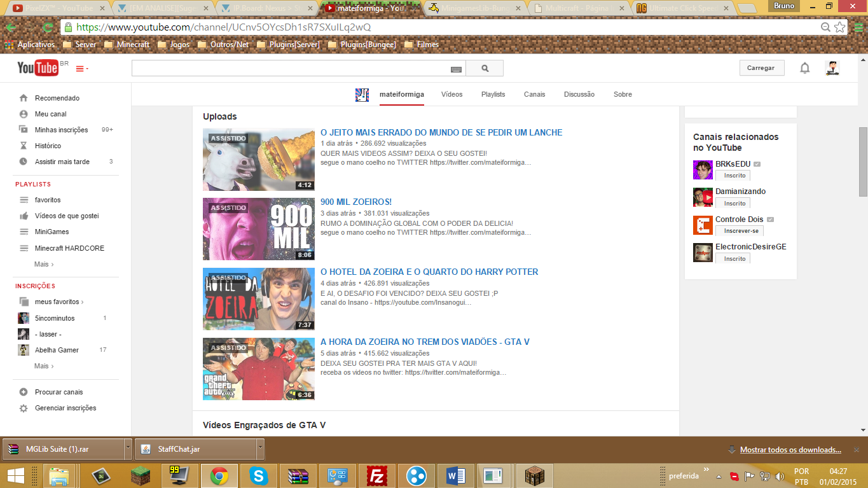
Task: Click the Damianizando channel avatar
Action: [x=703, y=197]
